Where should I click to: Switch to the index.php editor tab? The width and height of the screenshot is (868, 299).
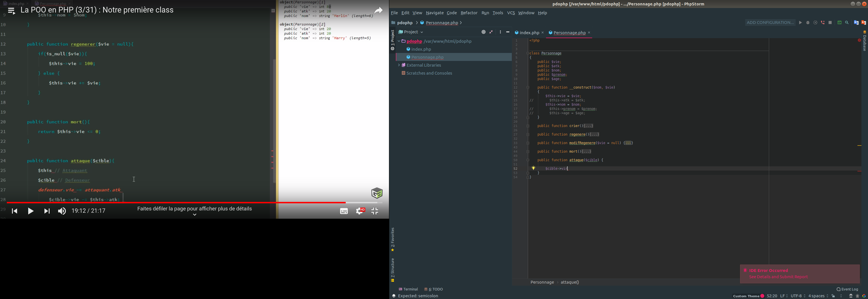point(527,33)
